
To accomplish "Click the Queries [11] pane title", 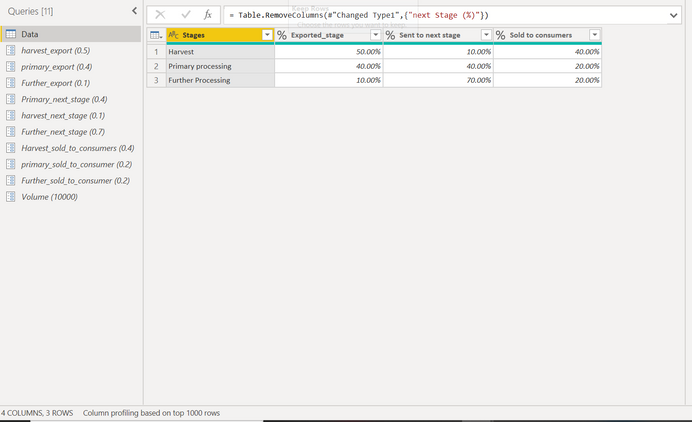I will pyautogui.click(x=30, y=11).
